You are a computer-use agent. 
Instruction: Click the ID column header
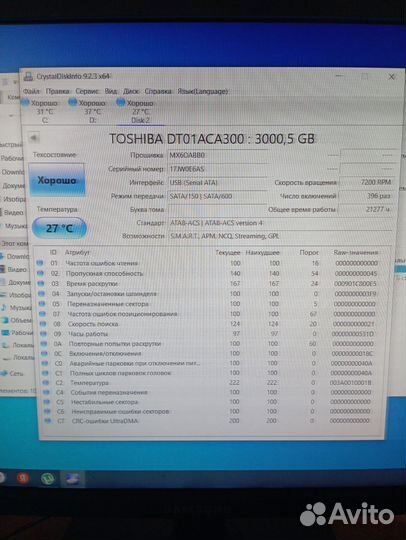53,252
